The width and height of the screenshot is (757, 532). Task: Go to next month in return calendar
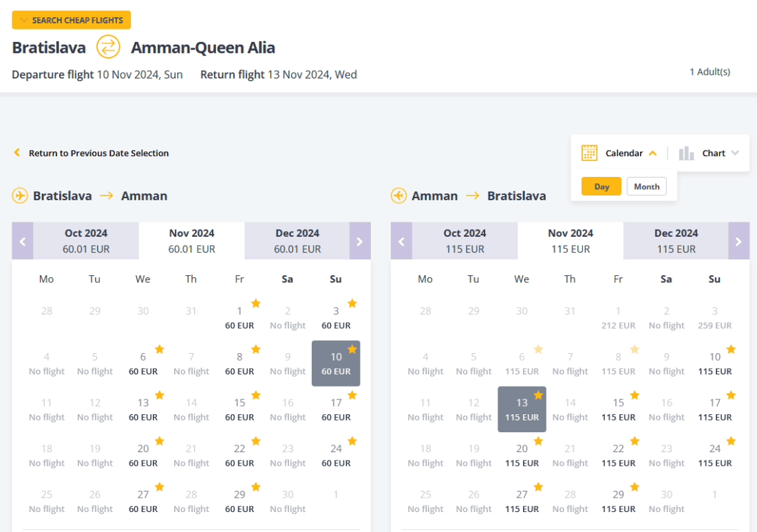(x=738, y=241)
